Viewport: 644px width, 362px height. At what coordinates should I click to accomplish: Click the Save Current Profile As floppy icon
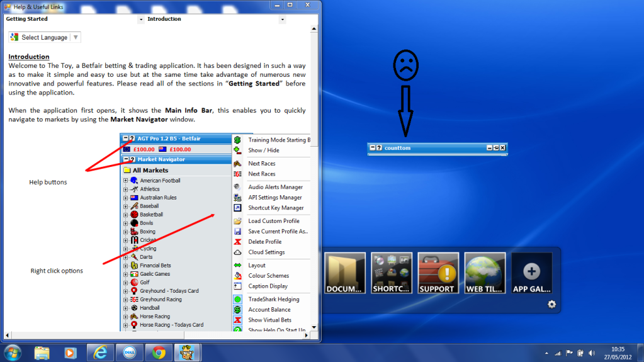click(237, 231)
